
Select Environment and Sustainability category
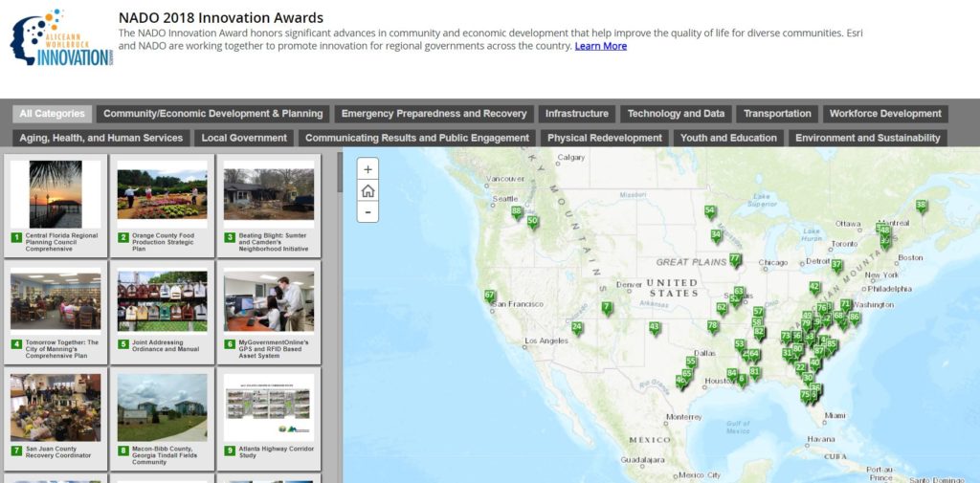click(x=867, y=138)
